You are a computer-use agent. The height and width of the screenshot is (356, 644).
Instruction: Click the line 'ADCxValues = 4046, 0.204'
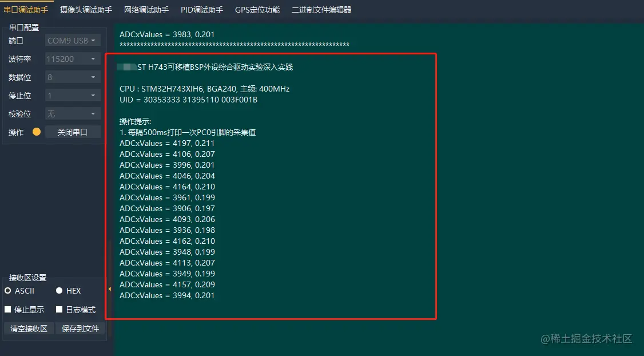[167, 176]
